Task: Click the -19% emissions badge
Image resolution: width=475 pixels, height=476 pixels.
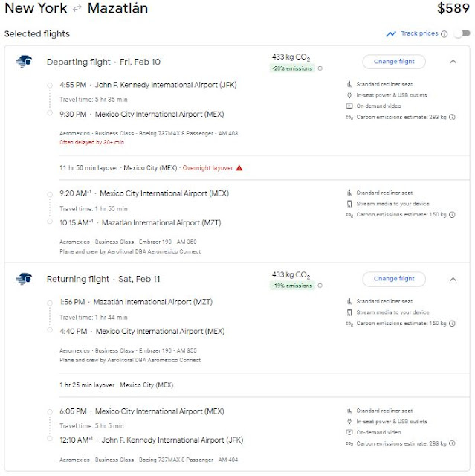Action: [x=292, y=286]
